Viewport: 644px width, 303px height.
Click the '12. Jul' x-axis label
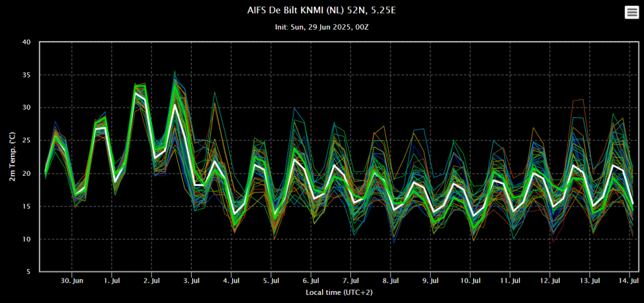point(550,281)
